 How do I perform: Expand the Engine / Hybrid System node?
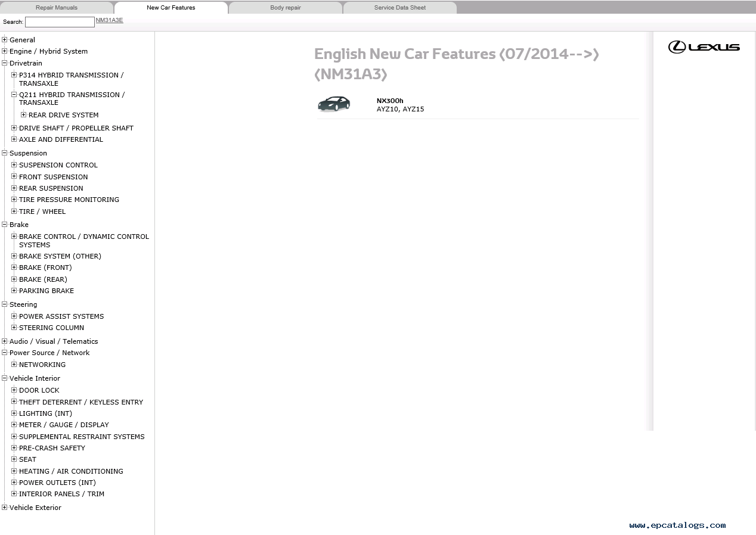click(x=5, y=51)
